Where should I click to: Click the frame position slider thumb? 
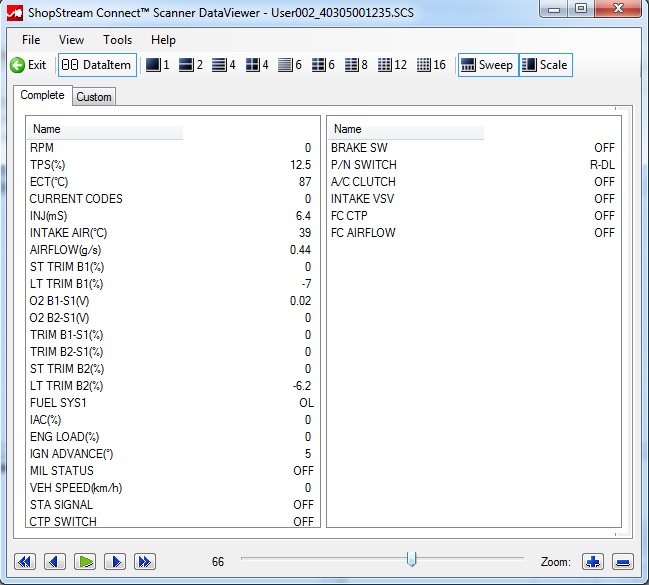(411, 559)
